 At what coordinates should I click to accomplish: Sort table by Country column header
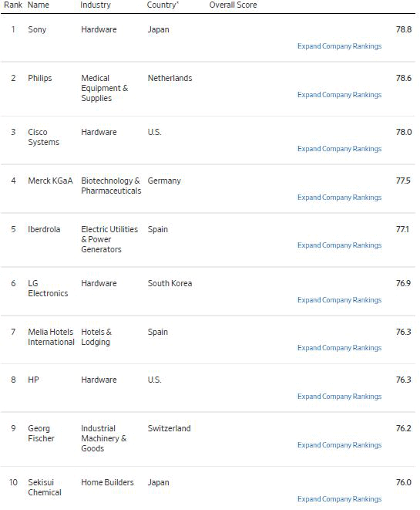pyautogui.click(x=163, y=5)
